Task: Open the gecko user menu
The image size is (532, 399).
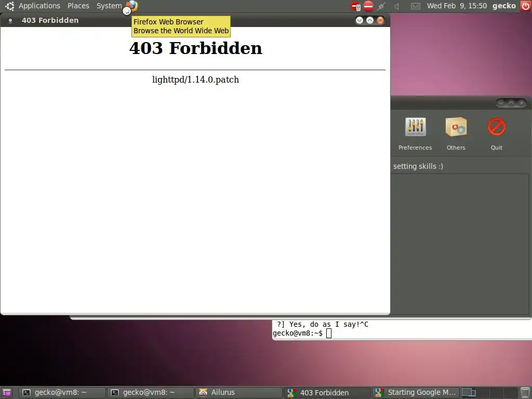Action: pyautogui.click(x=504, y=6)
